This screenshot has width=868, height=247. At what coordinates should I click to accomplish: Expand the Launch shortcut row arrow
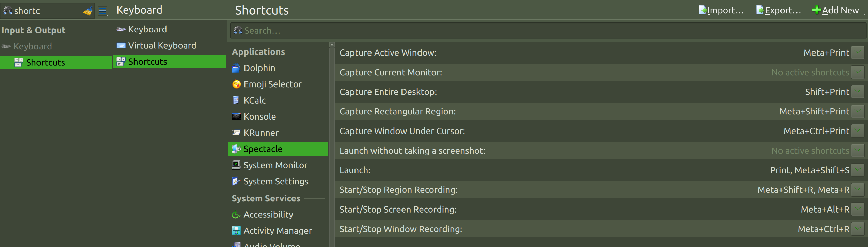(x=858, y=170)
